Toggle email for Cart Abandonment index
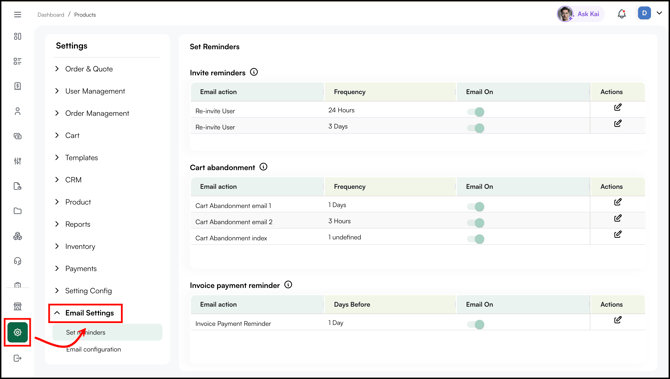670x379 pixels. point(476,239)
